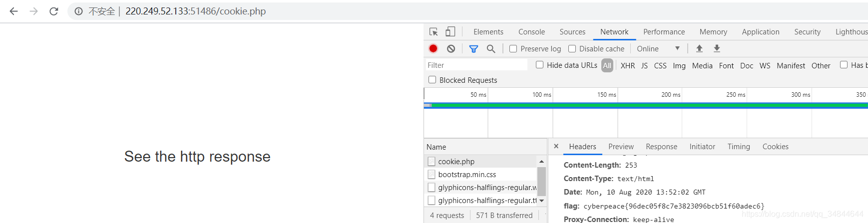Screen dimensions: 868x223
Task: Enable Preserve log checkbox
Action: [x=513, y=48]
